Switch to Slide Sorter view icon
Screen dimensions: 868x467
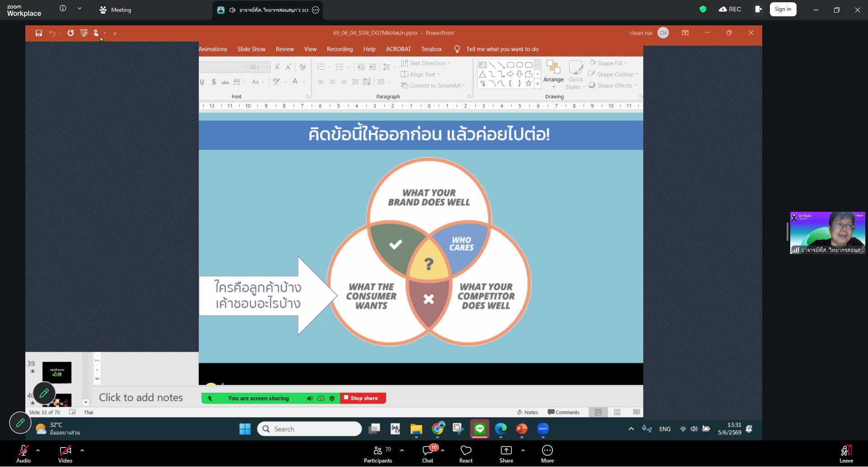617,413
